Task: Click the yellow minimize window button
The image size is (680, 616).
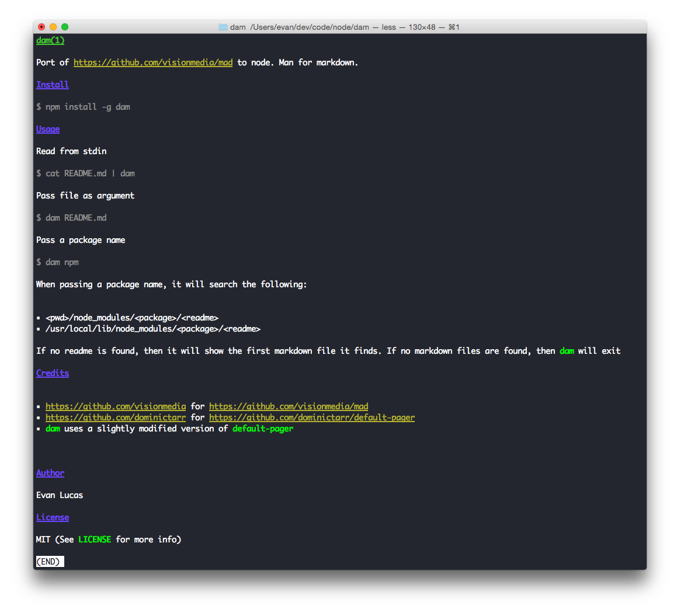Action: 53,27
